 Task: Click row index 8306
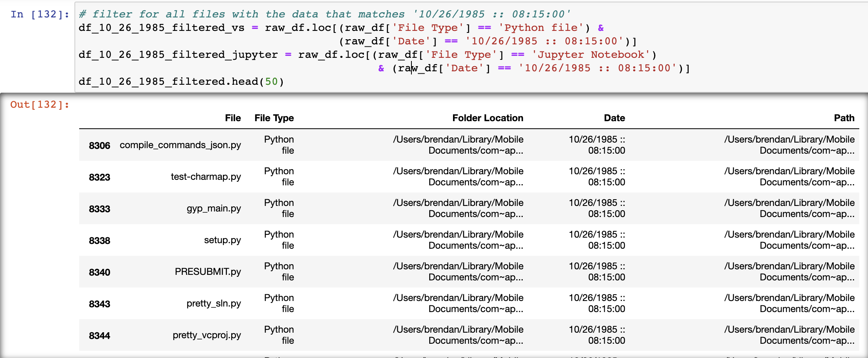coord(99,145)
